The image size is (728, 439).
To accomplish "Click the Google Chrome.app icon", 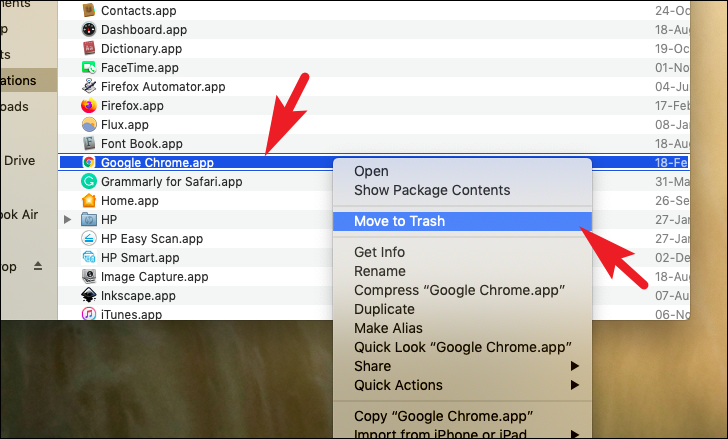I will 89,162.
